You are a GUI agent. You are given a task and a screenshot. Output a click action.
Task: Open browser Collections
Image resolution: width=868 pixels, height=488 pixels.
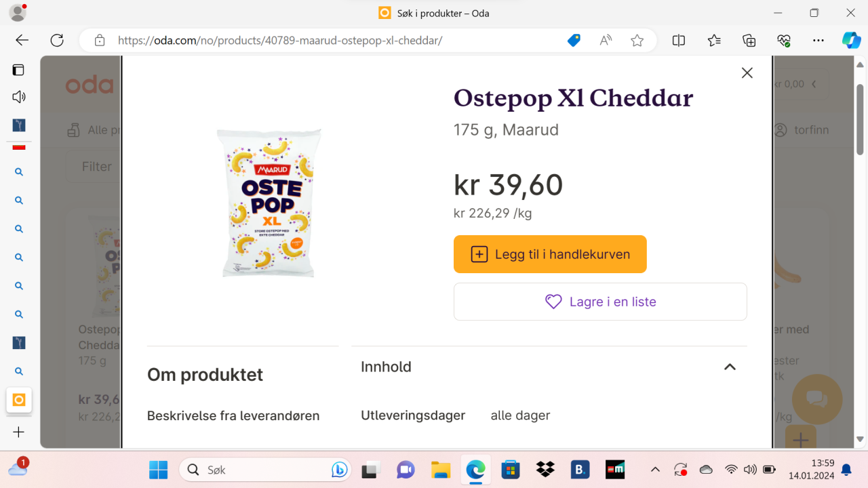tap(749, 41)
